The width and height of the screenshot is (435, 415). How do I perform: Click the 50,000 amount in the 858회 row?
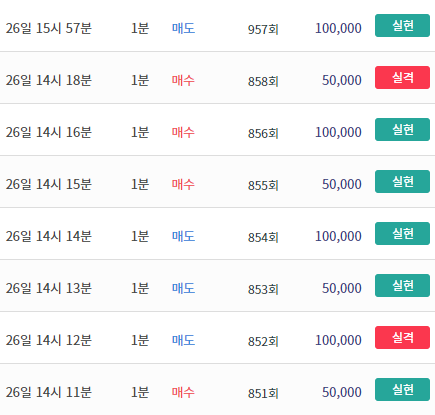[x=342, y=80]
